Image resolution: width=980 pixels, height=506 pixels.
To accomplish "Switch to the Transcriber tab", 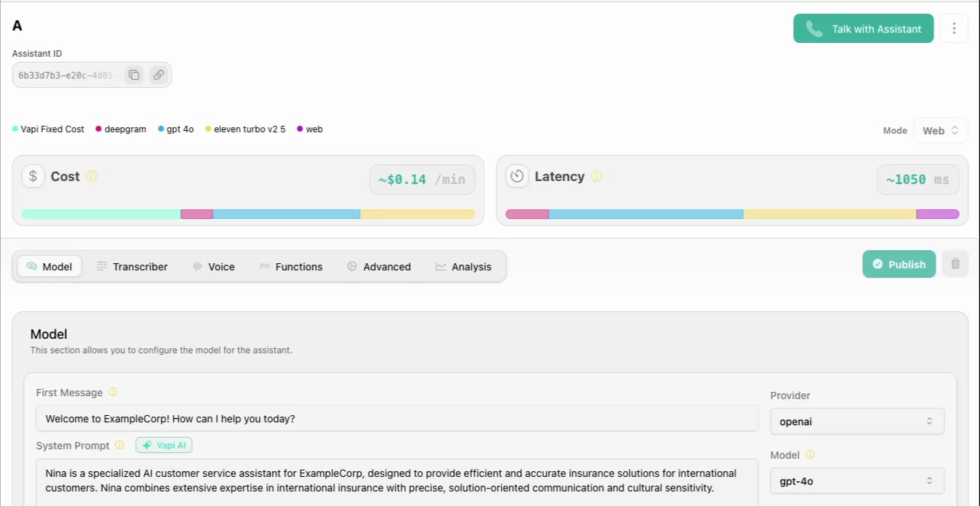I will (x=132, y=267).
